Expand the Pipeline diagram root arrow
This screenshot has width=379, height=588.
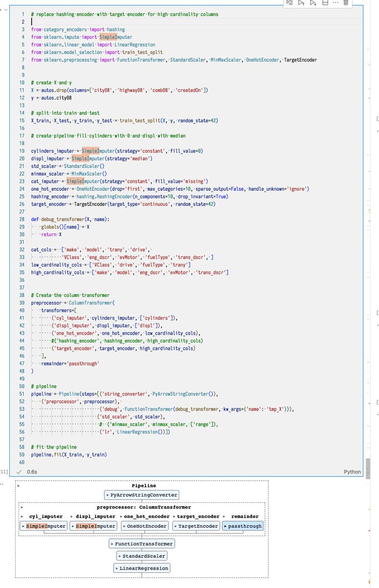19,486
